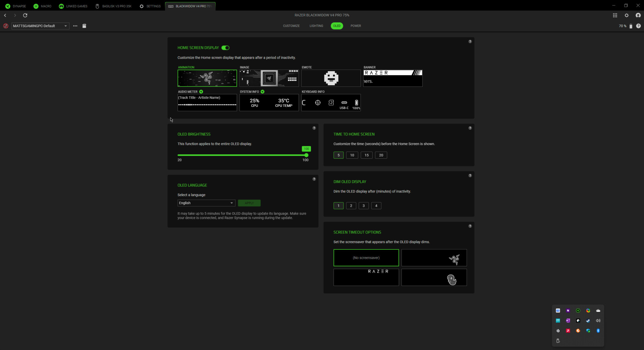Screen dimensions: 644x350
Task: Click the refresh icon below the tabs
Action: (25, 15)
